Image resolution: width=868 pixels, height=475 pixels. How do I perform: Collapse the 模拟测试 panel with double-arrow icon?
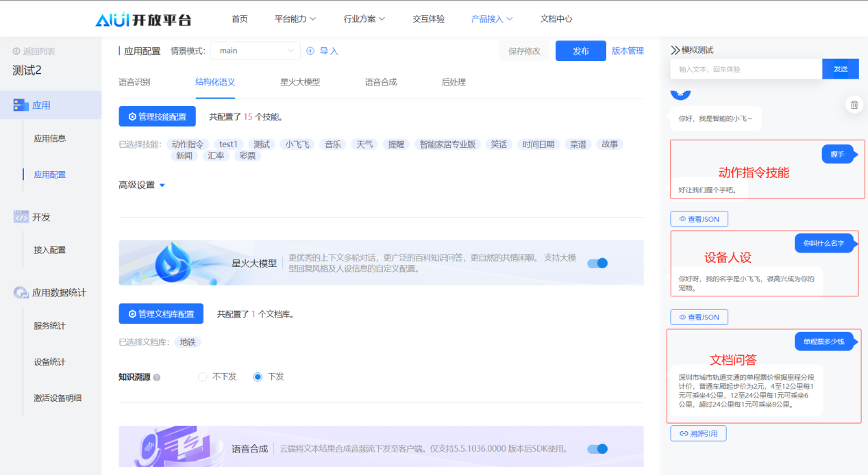(674, 49)
